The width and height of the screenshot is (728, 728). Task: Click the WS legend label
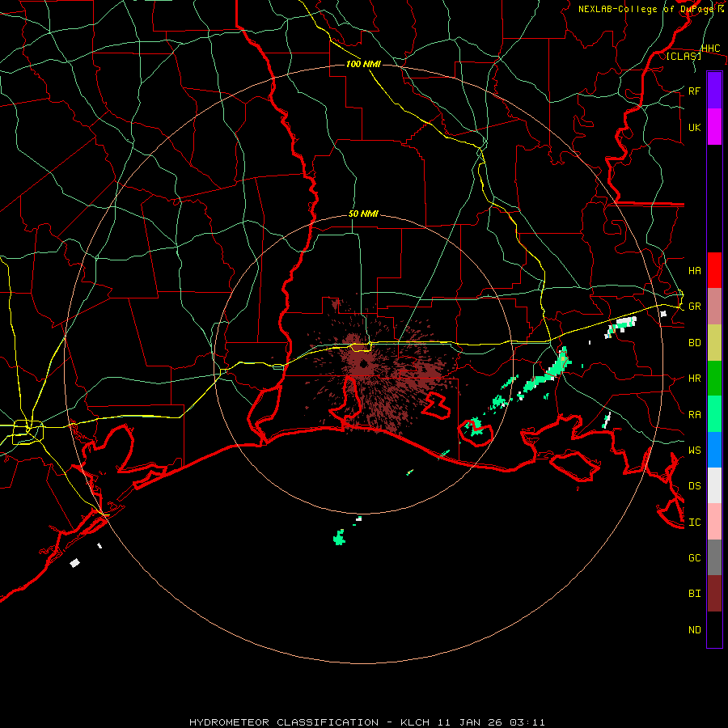click(x=694, y=450)
